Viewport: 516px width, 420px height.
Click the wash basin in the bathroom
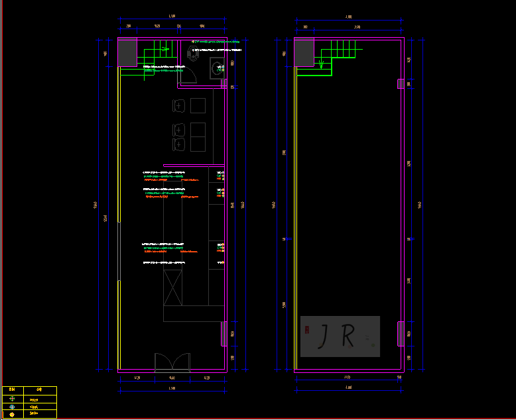[x=218, y=68]
